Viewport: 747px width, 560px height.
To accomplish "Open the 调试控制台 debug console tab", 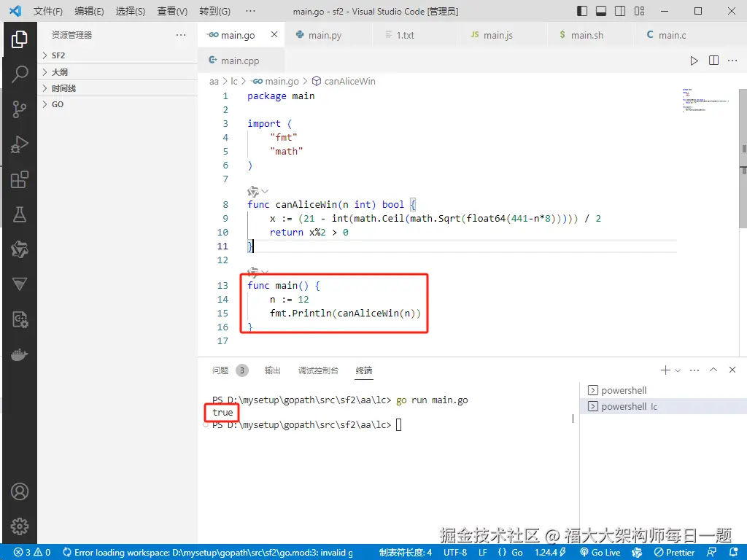I will point(318,370).
